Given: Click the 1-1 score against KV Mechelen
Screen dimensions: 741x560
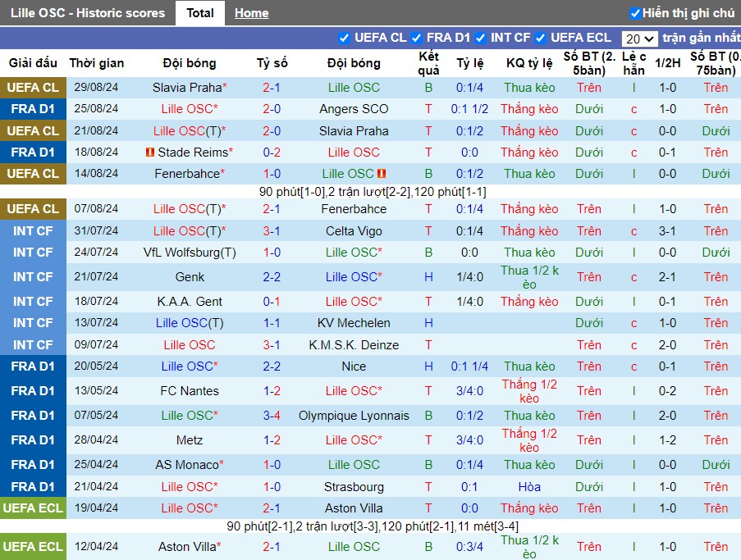Looking at the screenshot, I should 272,323.
